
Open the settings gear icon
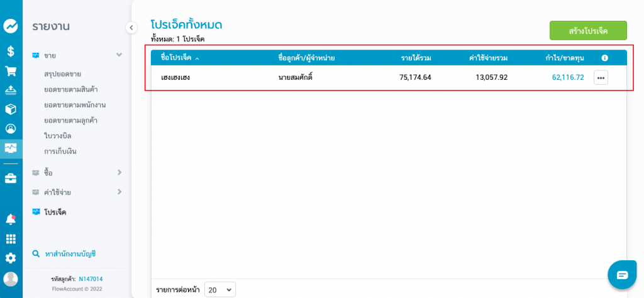11,258
